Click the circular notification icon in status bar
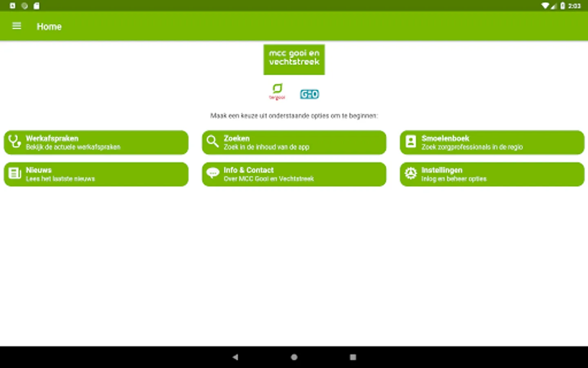 pos(24,6)
